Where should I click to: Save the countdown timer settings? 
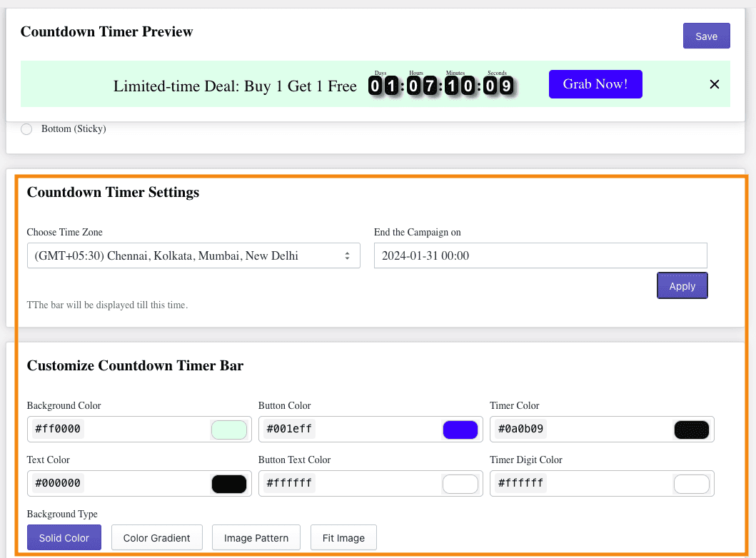click(706, 36)
